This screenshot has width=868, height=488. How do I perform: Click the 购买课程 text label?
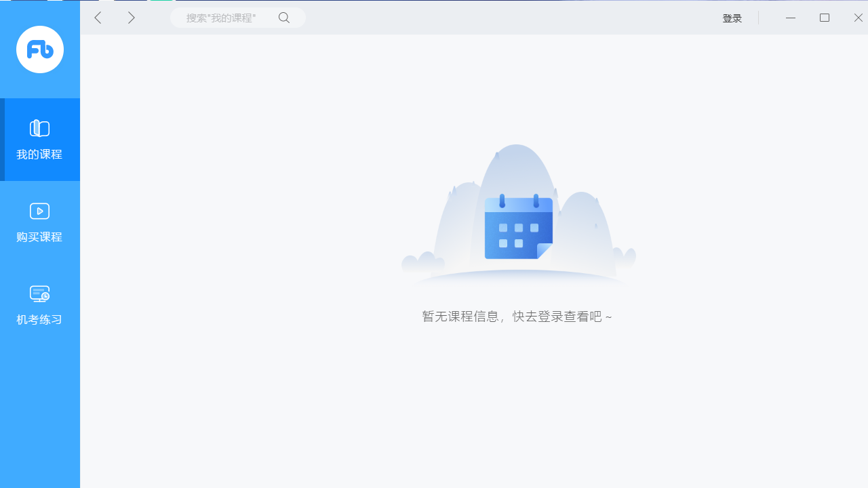tap(39, 237)
